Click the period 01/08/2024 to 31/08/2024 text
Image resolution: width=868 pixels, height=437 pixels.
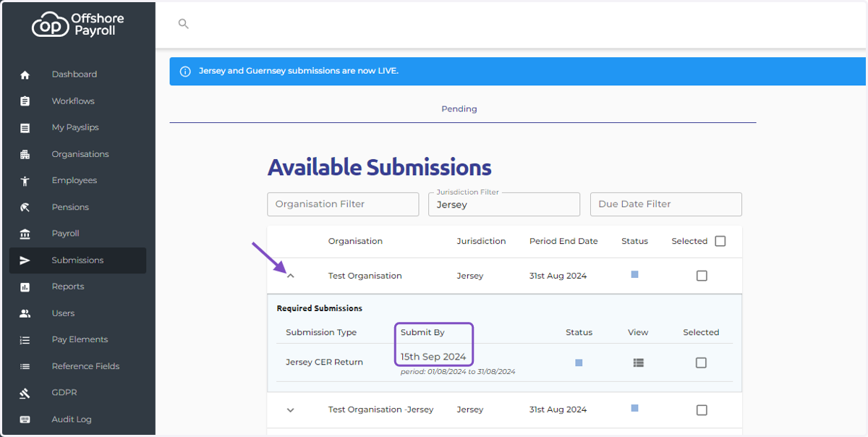458,372
